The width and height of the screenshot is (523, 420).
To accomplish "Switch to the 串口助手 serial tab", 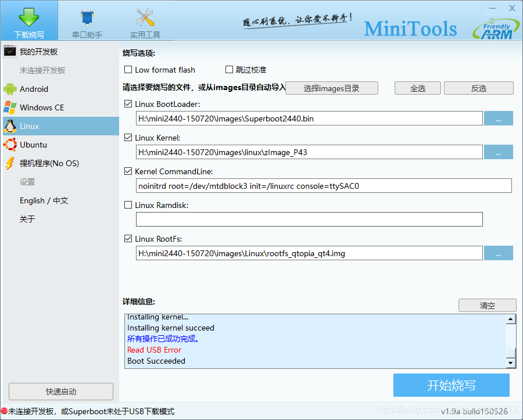I will click(x=87, y=20).
